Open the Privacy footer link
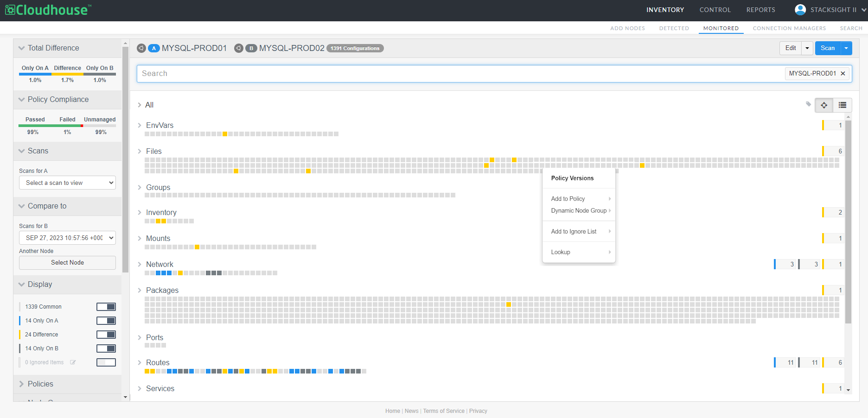The width and height of the screenshot is (868, 418). click(478, 411)
